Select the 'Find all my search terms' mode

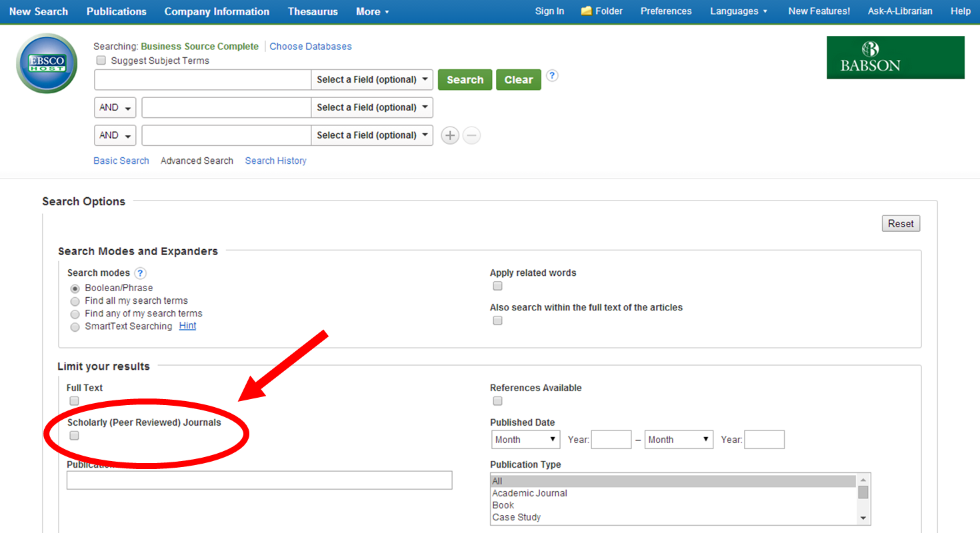(x=75, y=301)
